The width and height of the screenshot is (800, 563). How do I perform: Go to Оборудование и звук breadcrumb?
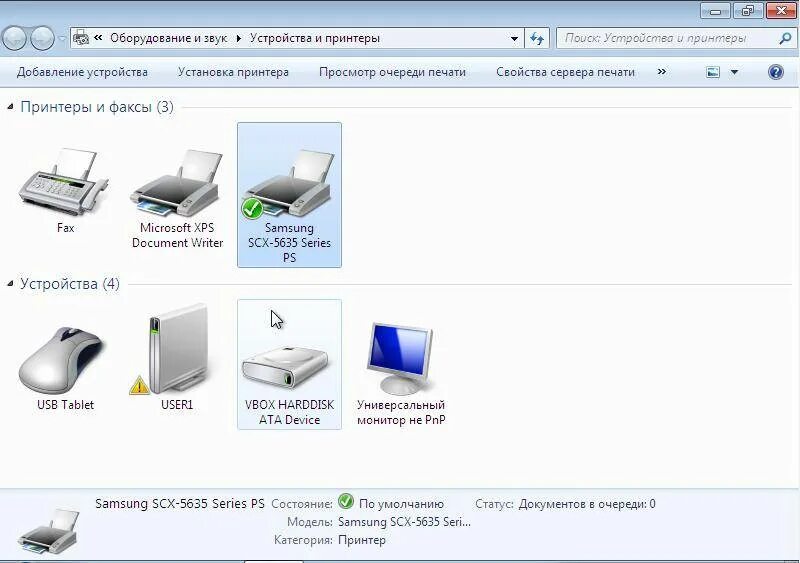tap(168, 38)
